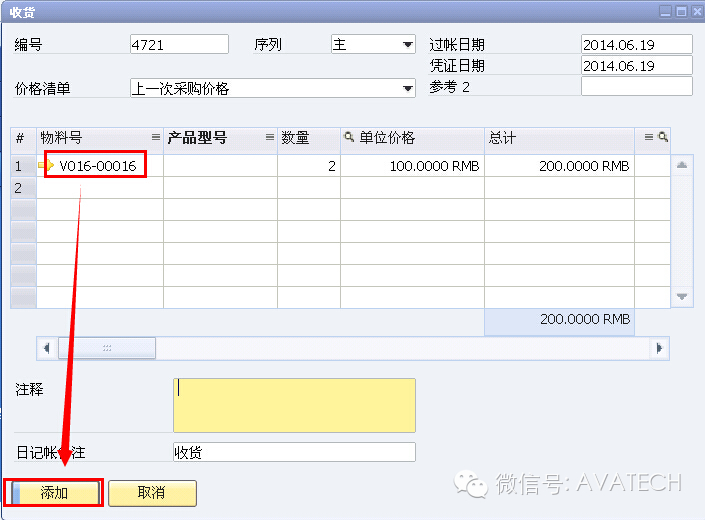Open the 产品型号 column header menu icon
The height and width of the screenshot is (520, 705).
tap(270, 137)
